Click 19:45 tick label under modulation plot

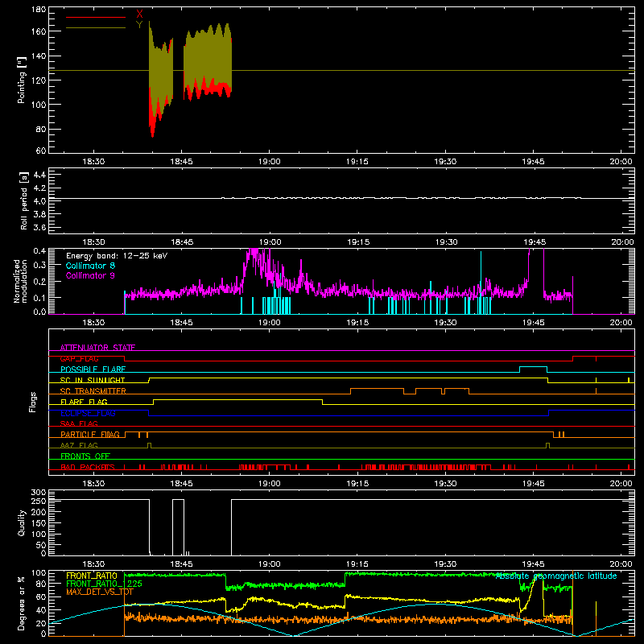click(x=534, y=323)
